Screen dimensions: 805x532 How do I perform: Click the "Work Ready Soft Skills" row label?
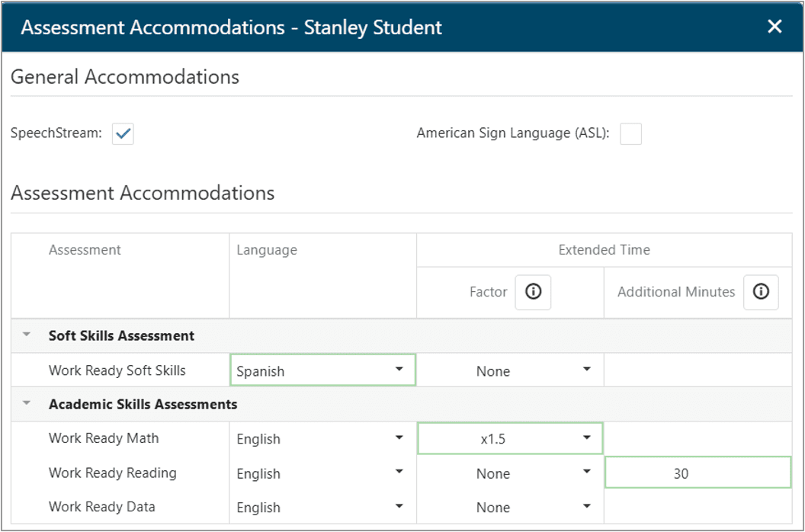[x=117, y=370]
